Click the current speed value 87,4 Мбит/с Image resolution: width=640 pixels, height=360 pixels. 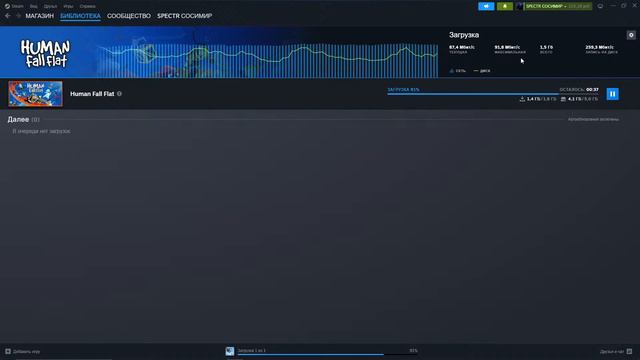point(462,47)
